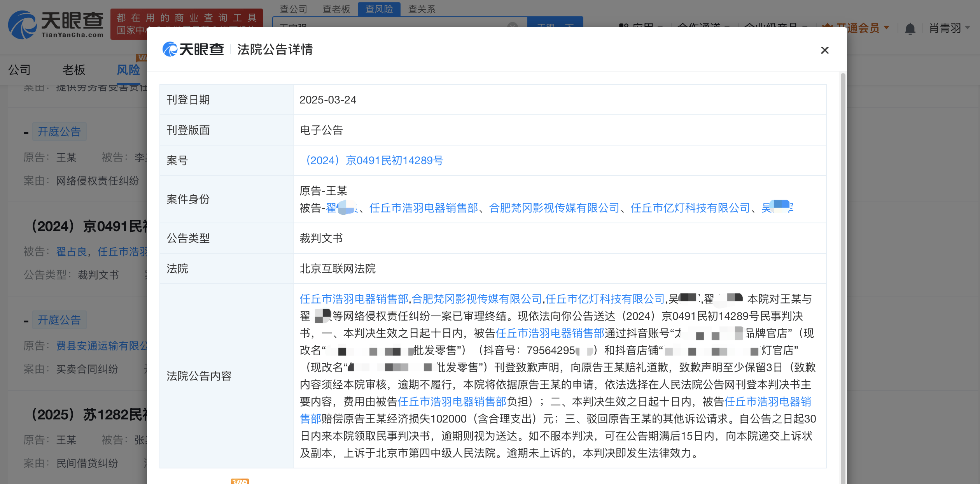Click the 法院公告内容 row label

pos(199,376)
